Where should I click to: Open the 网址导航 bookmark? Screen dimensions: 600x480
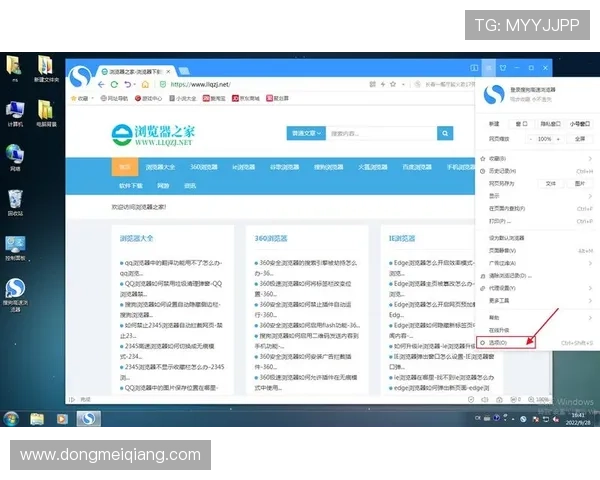point(114,98)
